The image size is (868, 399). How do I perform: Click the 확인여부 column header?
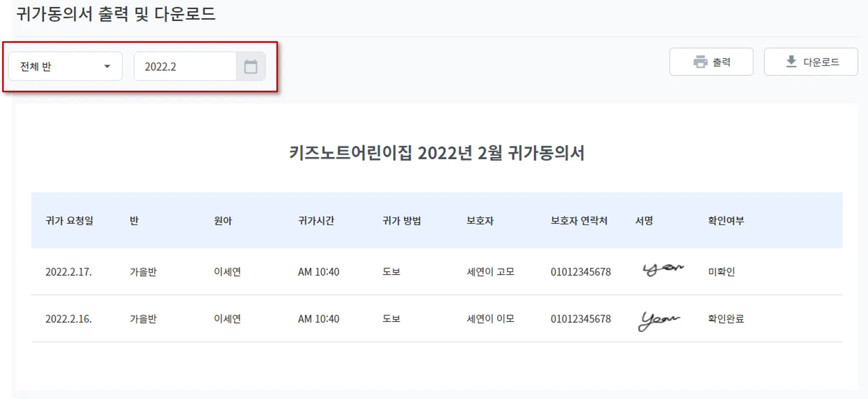tap(726, 221)
